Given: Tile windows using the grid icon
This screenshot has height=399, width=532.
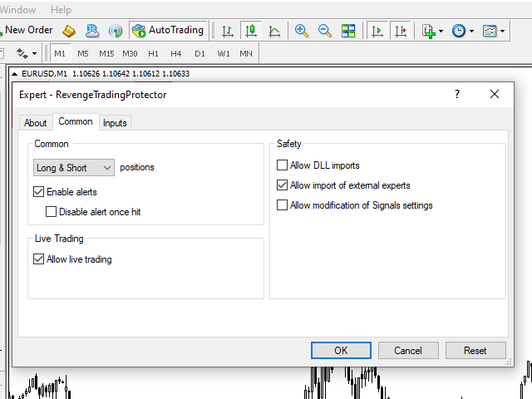Looking at the screenshot, I should coord(348,31).
